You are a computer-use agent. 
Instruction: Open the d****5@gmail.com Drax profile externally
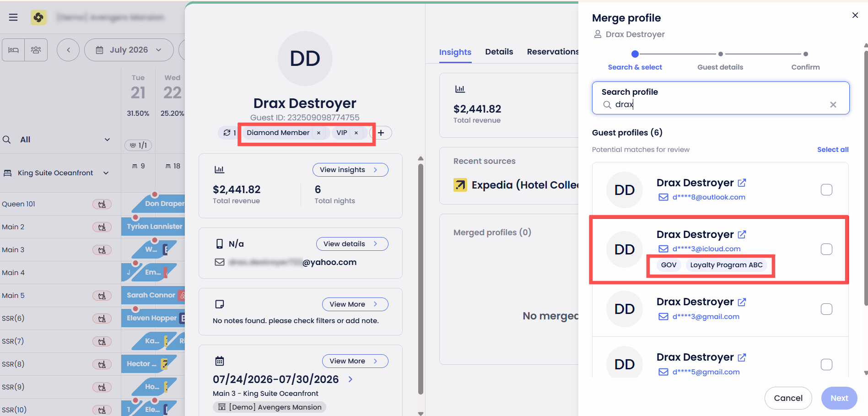click(742, 357)
